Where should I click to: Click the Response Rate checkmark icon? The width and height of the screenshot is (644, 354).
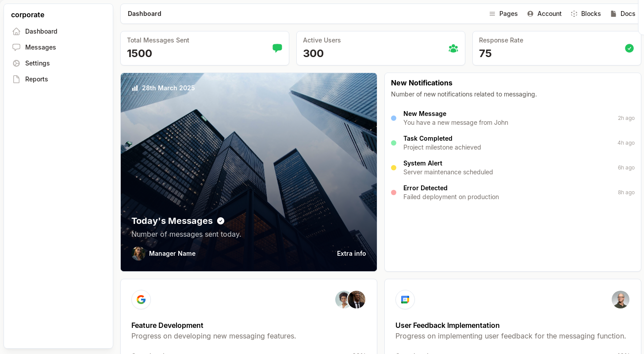click(629, 48)
